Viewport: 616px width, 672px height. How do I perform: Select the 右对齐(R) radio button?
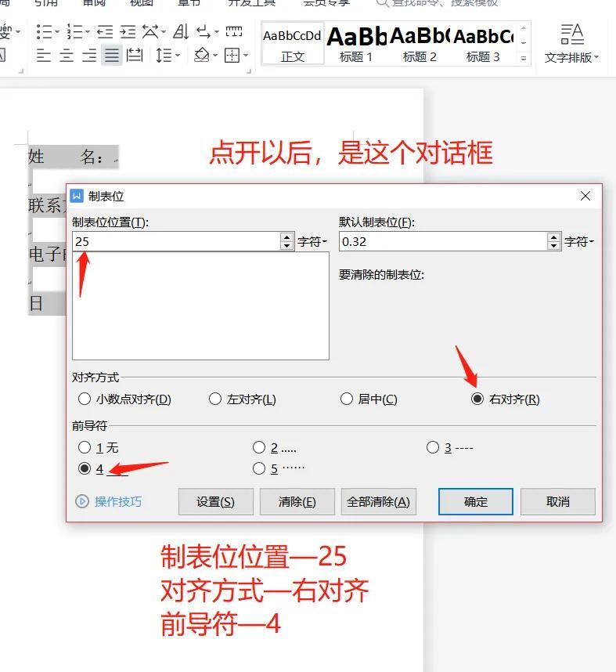point(477,399)
